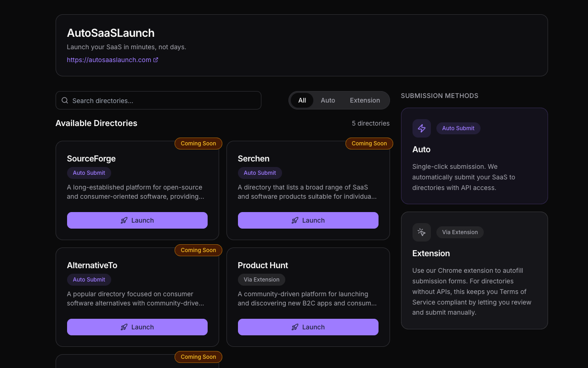Click the Extension method sparkle icon
The height and width of the screenshot is (368, 588).
click(421, 232)
